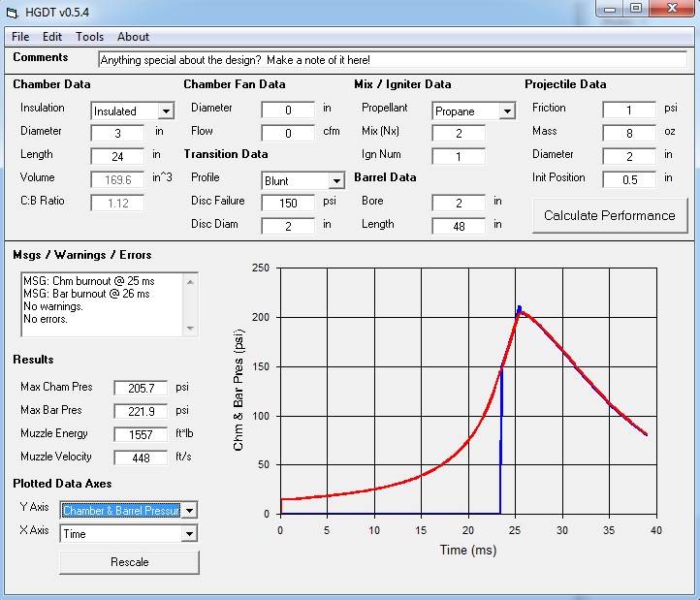Image resolution: width=700 pixels, height=600 pixels.
Task: Minimize the HGDT window
Action: tap(609, 9)
